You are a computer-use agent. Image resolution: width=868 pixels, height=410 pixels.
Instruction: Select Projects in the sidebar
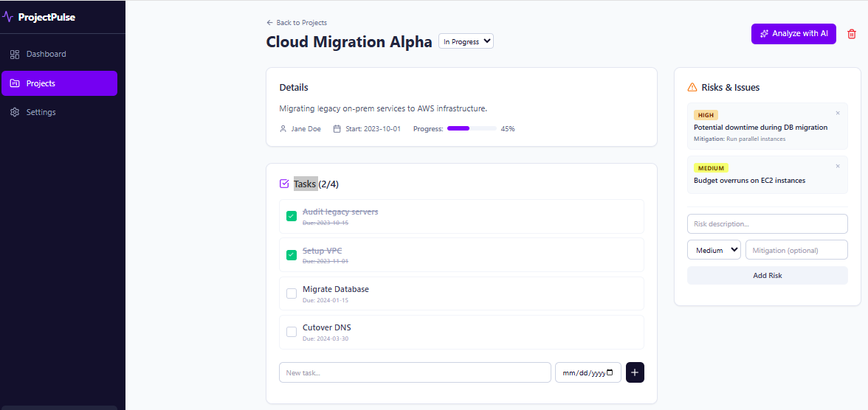pyautogui.click(x=59, y=83)
